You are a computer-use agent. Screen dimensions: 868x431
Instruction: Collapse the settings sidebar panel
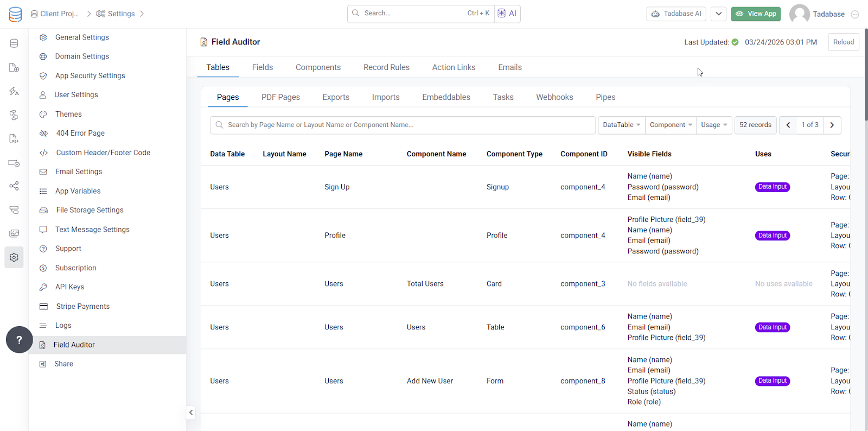point(191,413)
